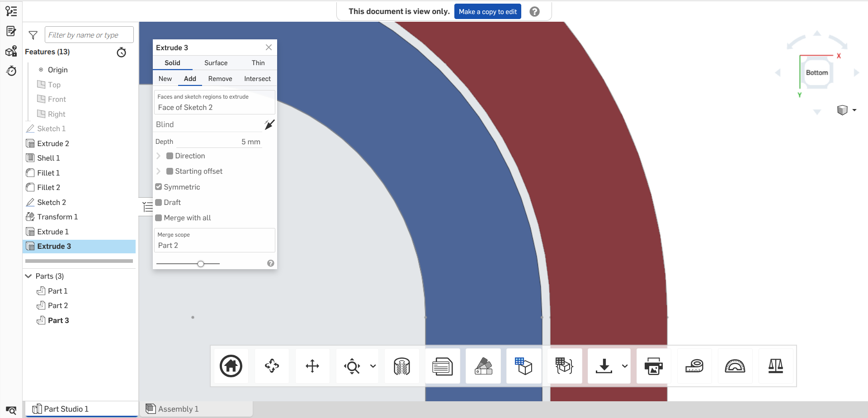Image resolution: width=868 pixels, height=418 pixels.
Task: Show regeneration times via Features stopwatch icon
Action: click(x=121, y=52)
